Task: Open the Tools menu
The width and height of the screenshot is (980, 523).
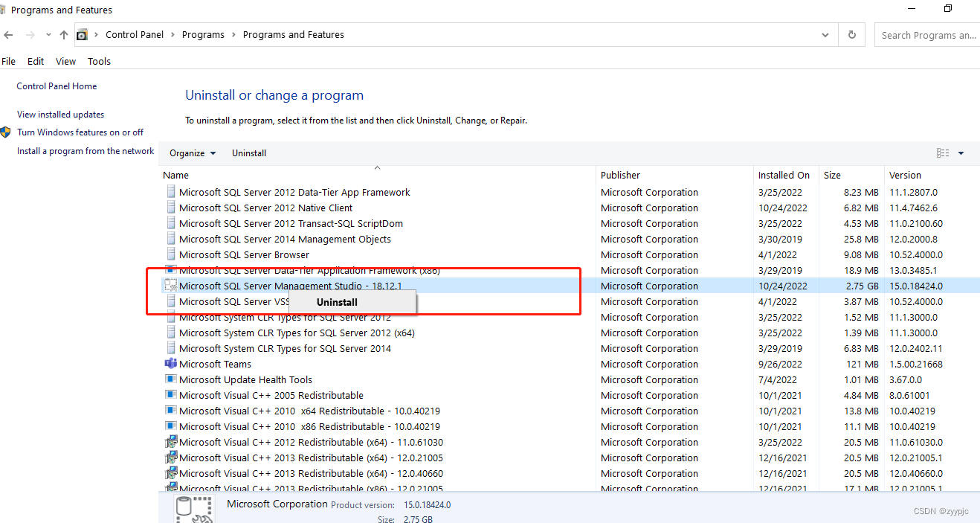Action: (x=99, y=62)
